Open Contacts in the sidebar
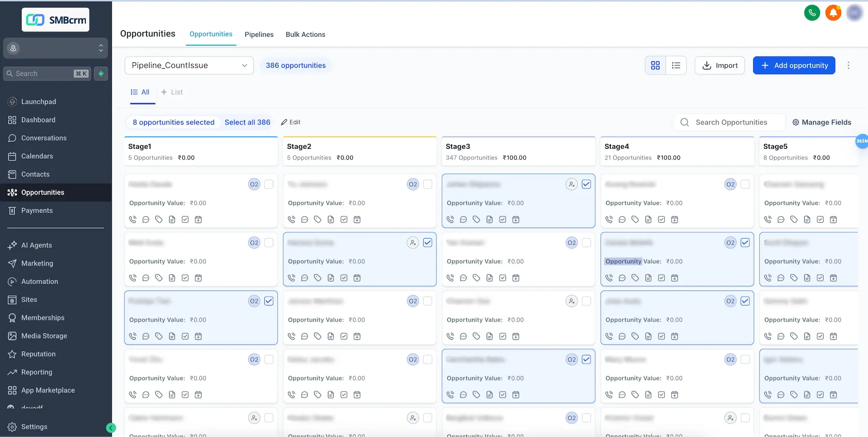868x437 pixels. [x=35, y=174]
